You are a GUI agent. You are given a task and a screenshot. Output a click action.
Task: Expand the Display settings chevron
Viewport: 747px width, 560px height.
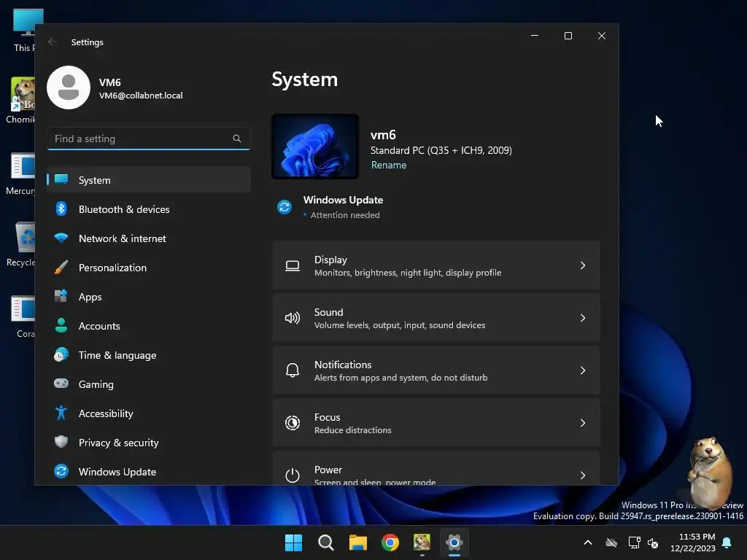(x=583, y=265)
